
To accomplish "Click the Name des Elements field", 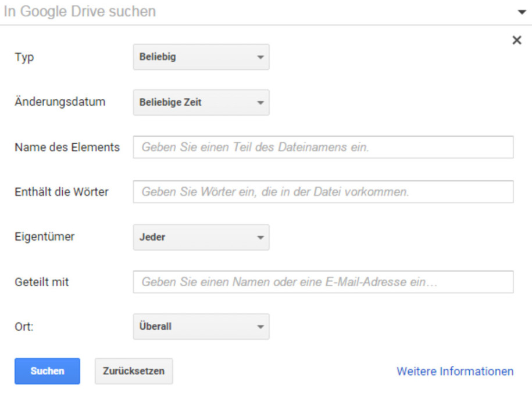I will click(x=323, y=147).
